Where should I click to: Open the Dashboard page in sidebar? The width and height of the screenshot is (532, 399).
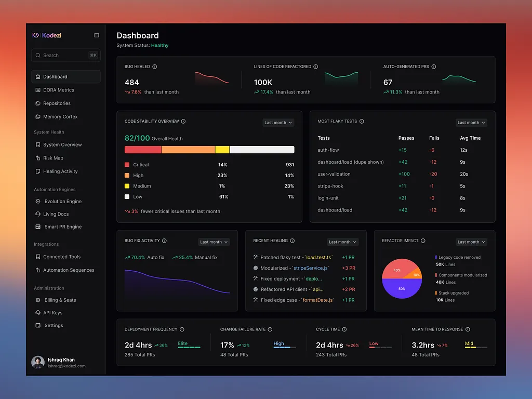click(66, 77)
